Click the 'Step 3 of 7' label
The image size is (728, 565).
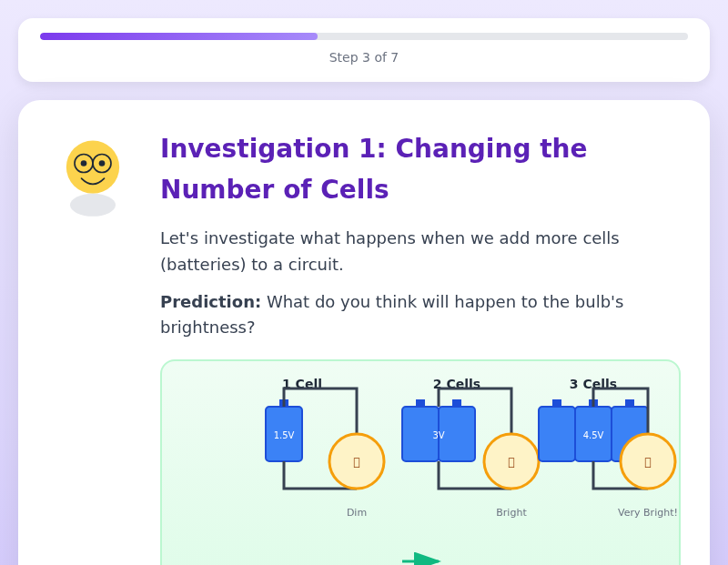(364, 58)
